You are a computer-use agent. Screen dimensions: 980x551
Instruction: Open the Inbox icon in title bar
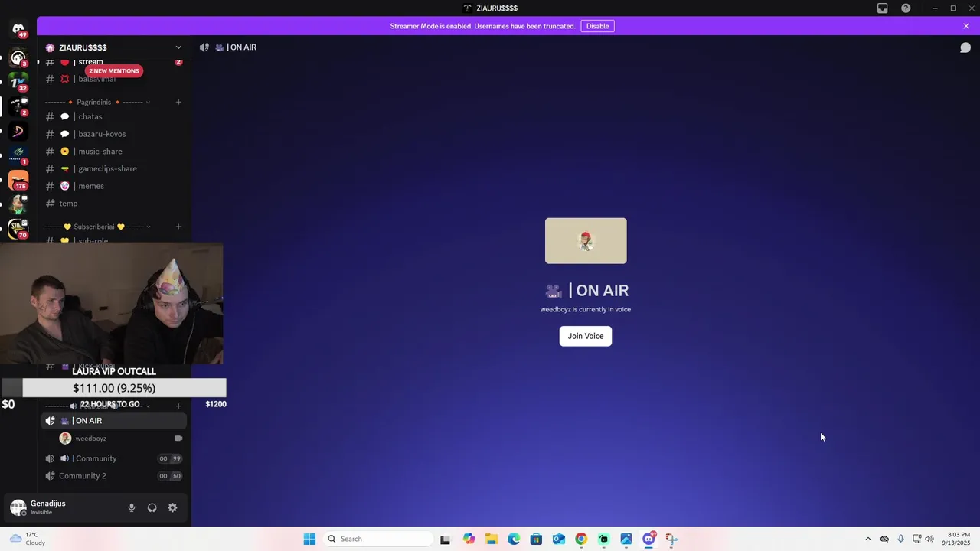click(883, 8)
